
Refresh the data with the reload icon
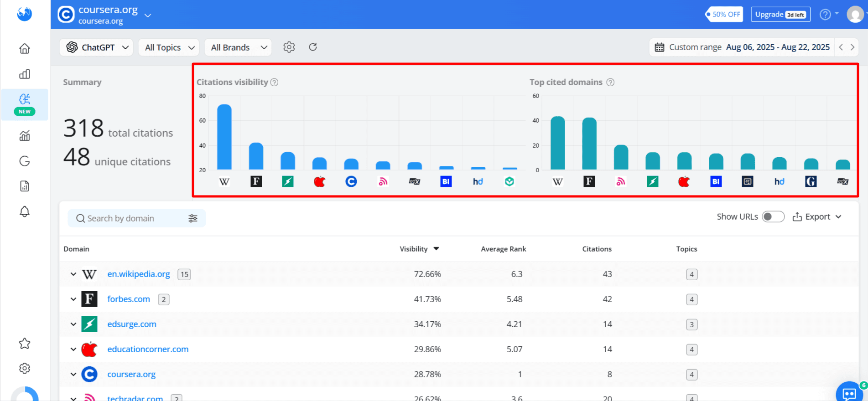coord(313,47)
